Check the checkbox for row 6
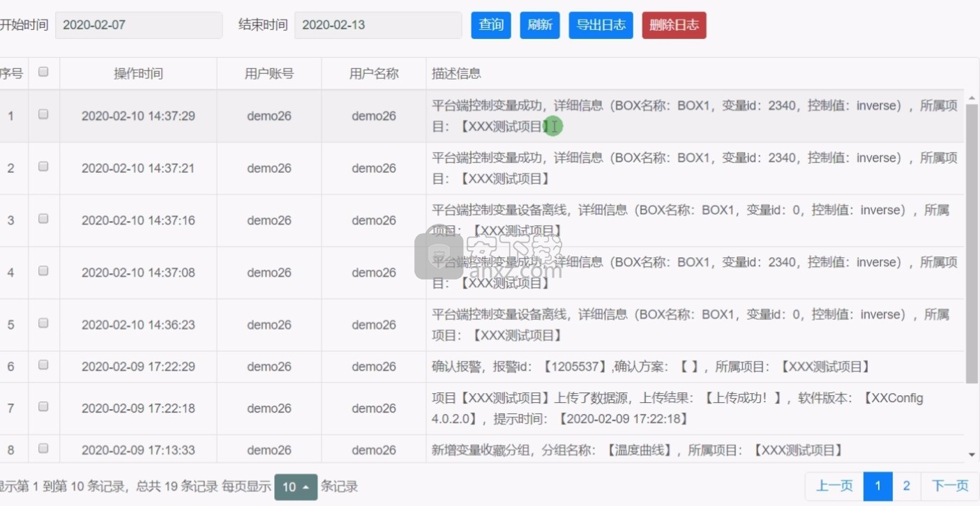980x506 pixels. (x=43, y=365)
